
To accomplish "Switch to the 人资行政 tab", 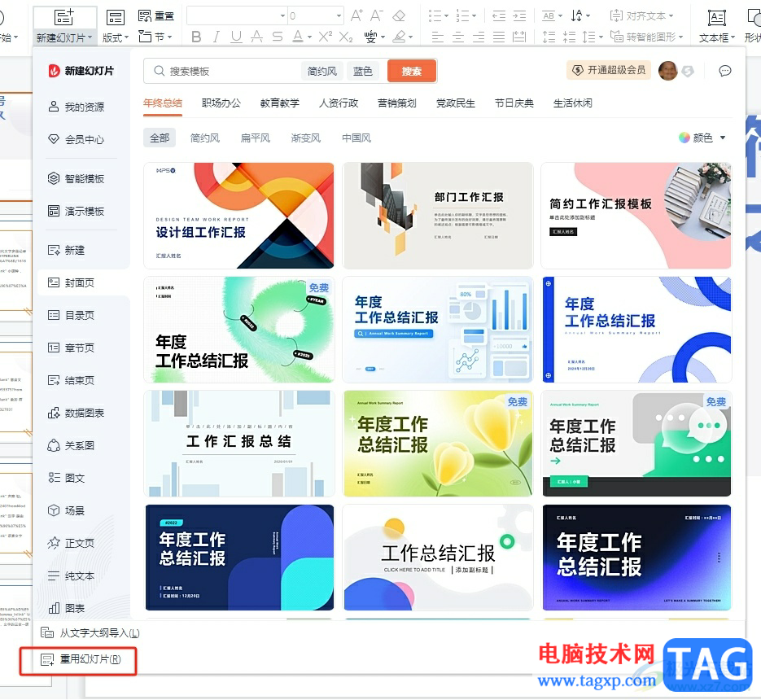I will 339,103.
